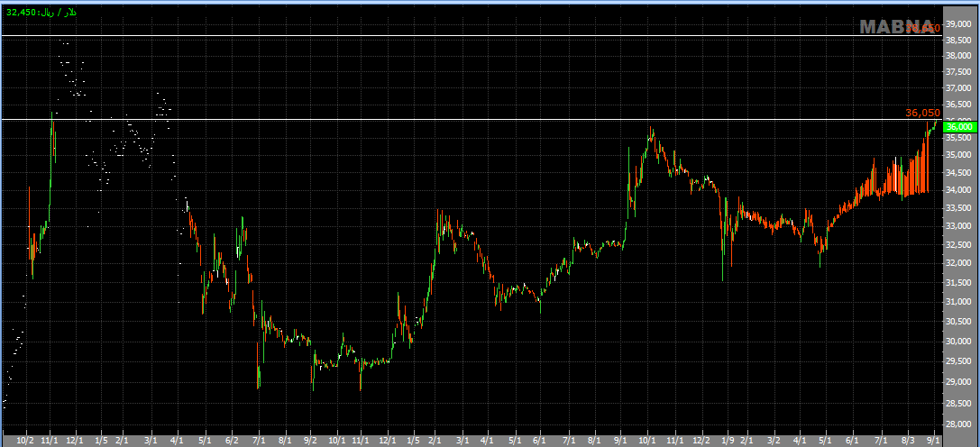Click the 30,000 price scale value
The image size is (980, 447).
957,342
